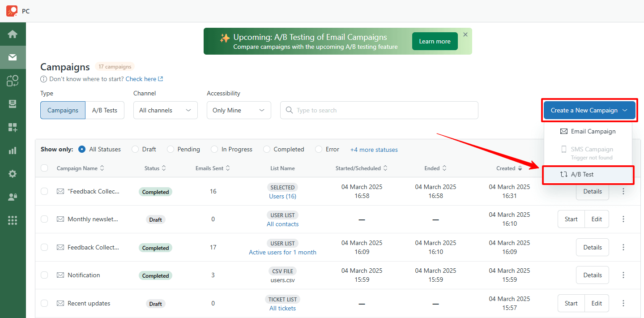The height and width of the screenshot is (318, 644).
Task: Open more options for Monthly newsletter row
Action: click(623, 219)
